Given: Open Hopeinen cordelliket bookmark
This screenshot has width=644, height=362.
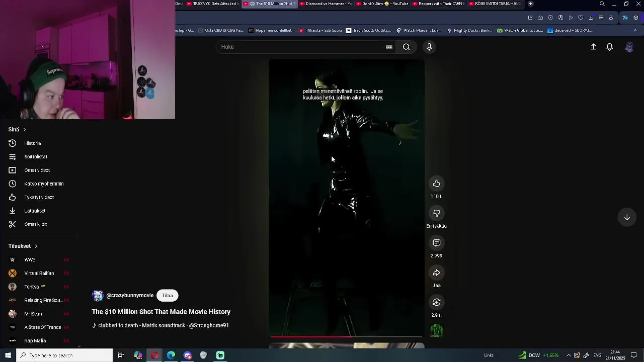Looking at the screenshot, I should [271, 30].
